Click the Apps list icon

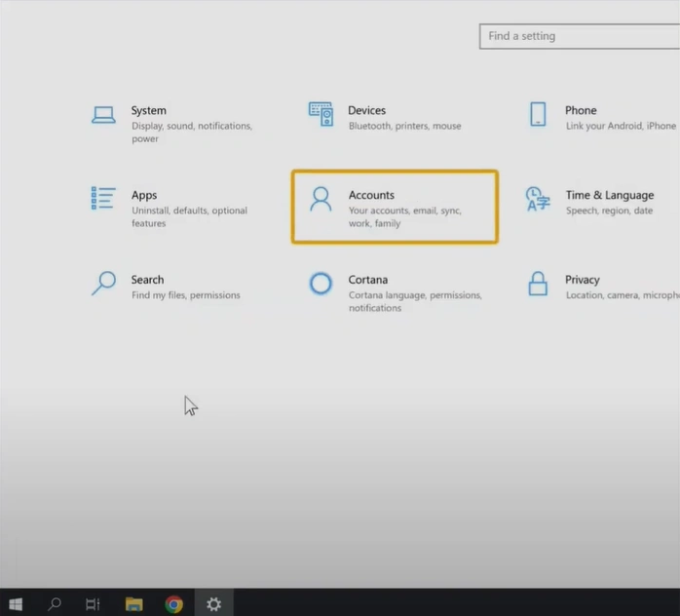point(103,198)
